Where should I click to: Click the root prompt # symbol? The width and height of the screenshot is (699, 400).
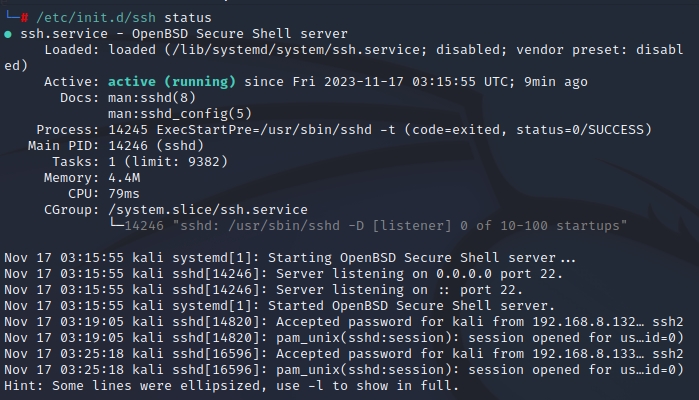[x=24, y=18]
